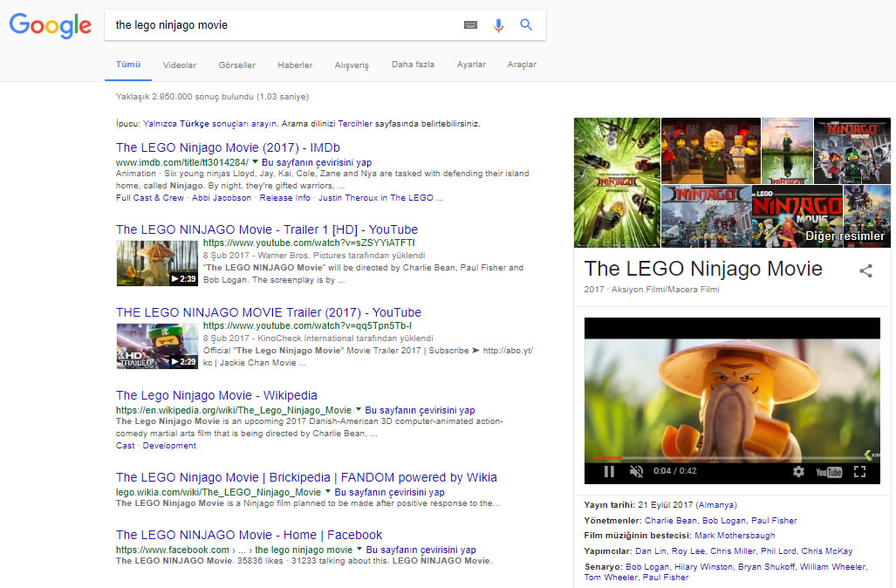Click the Wikipedia 'Cast' sitelink
This screenshot has width=896, height=588.
click(125, 446)
